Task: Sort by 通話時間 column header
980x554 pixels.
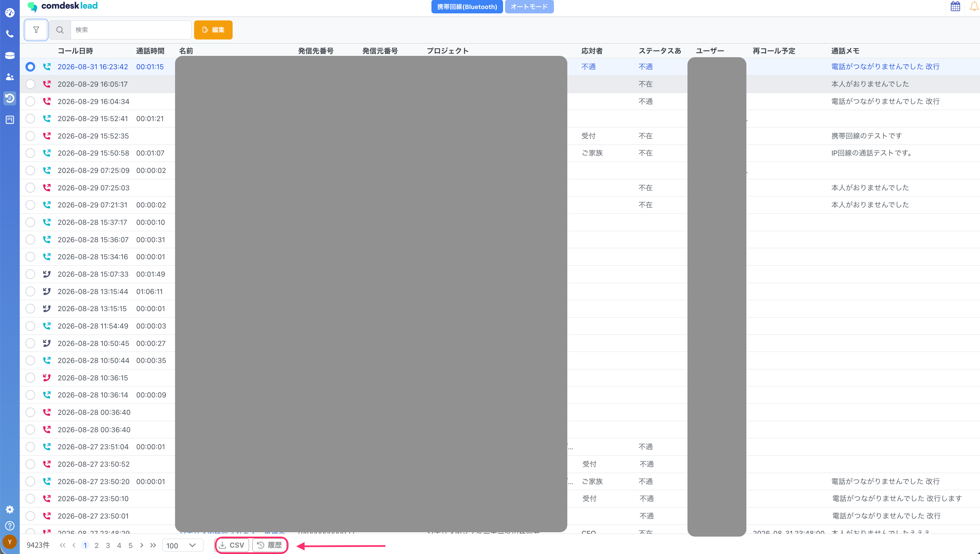Action: tap(150, 51)
